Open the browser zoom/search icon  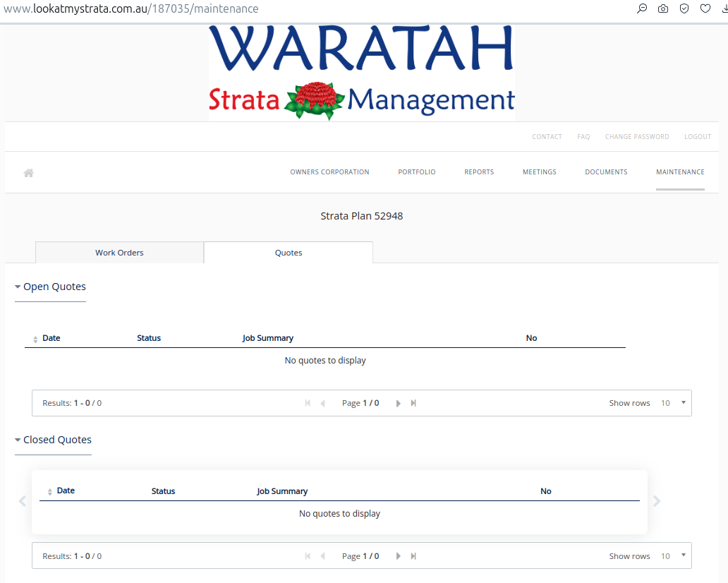642,8
